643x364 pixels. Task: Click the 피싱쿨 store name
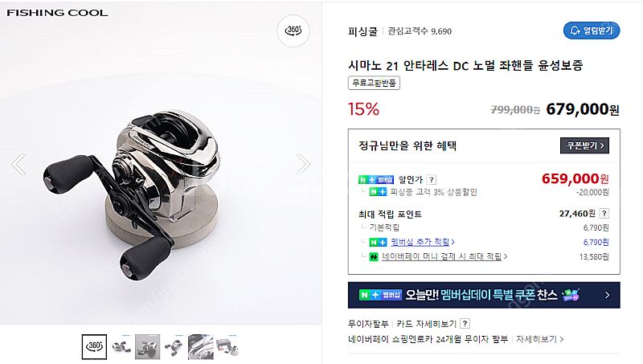(362, 31)
